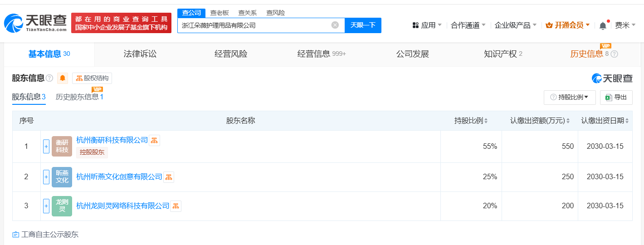Open the 费米 user account dropdown
This screenshot has width=644, height=245.
625,25
